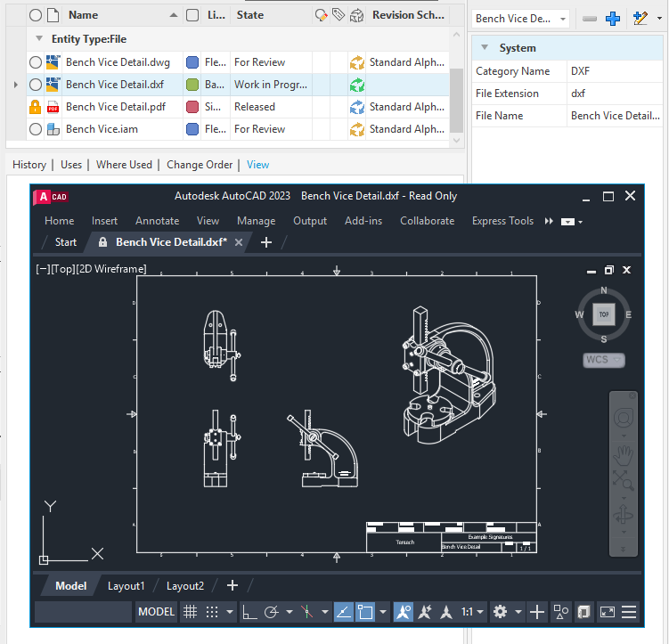This screenshot has height=644, width=669.
Task: Close Bench Vice Detail.dxf file tab
Action: (239, 242)
